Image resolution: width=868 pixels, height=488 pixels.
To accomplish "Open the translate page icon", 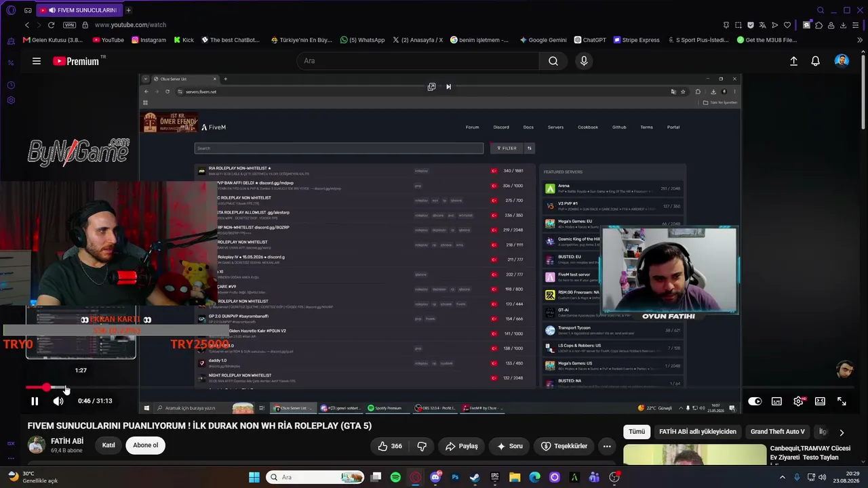I will tap(763, 25).
